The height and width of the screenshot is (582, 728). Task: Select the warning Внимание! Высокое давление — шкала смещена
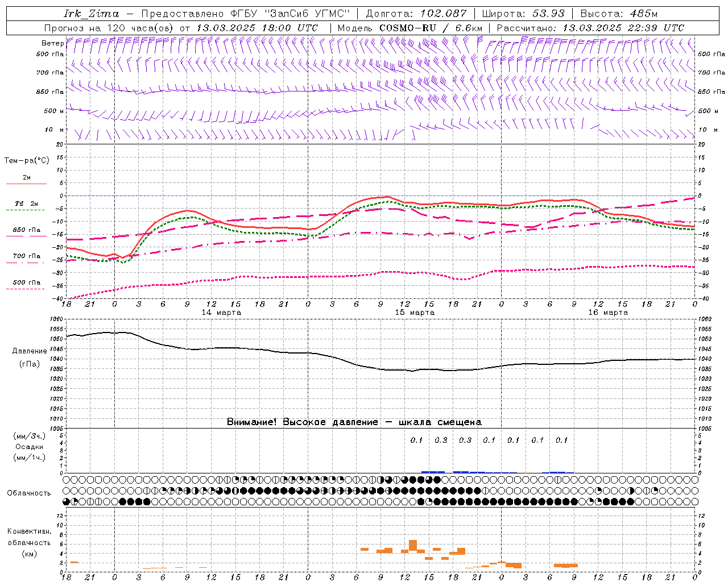[x=354, y=422]
